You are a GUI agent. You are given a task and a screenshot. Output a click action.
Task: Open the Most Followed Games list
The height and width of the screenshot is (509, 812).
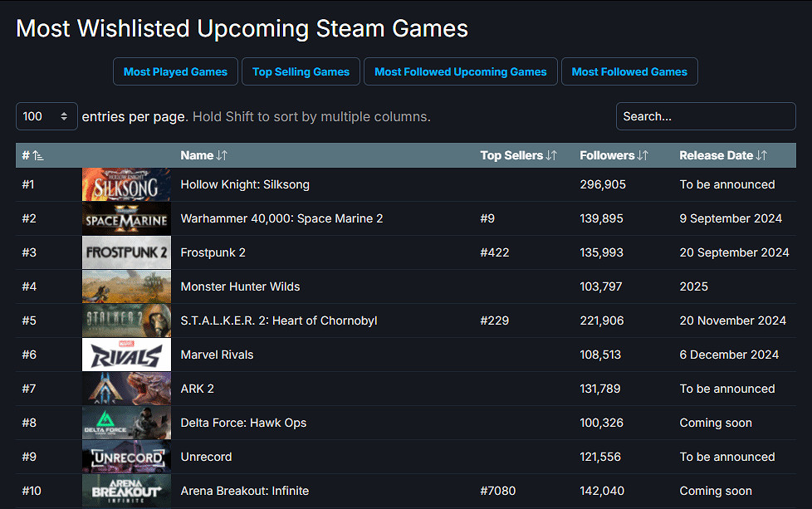[629, 71]
